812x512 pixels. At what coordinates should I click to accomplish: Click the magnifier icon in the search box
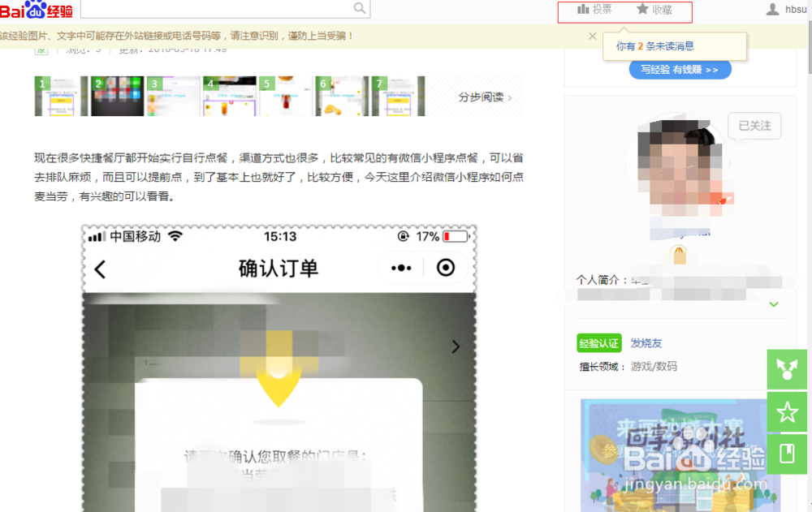(358, 7)
